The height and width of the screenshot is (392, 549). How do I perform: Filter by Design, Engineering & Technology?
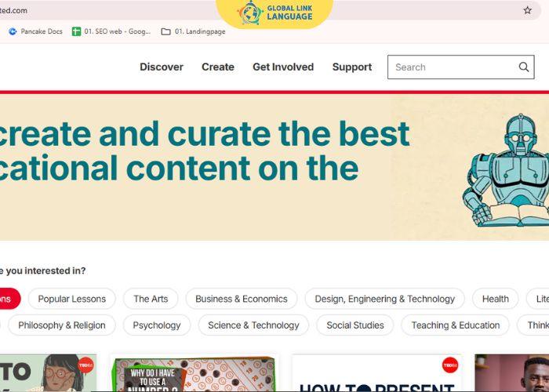pos(384,299)
